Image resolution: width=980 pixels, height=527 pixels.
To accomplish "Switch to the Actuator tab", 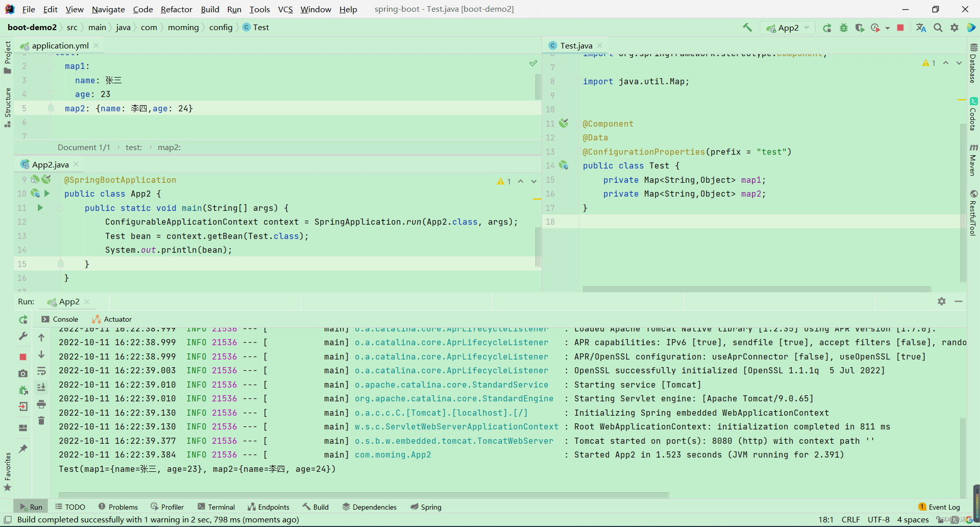I will (x=112, y=319).
